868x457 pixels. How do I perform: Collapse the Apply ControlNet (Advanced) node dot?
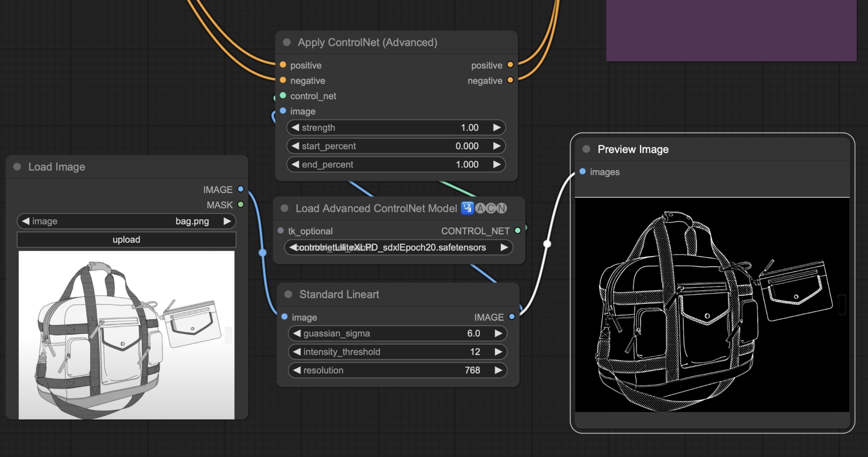[287, 42]
